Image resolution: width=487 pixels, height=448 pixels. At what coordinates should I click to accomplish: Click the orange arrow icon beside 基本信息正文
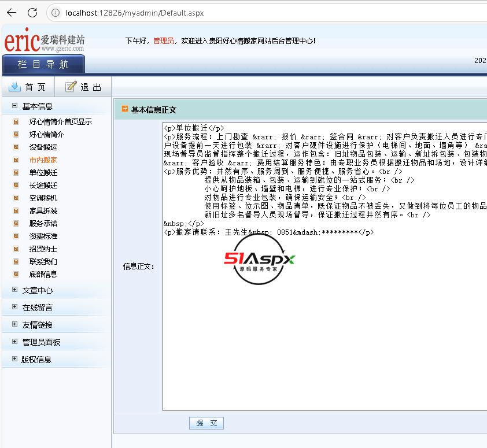coord(124,109)
